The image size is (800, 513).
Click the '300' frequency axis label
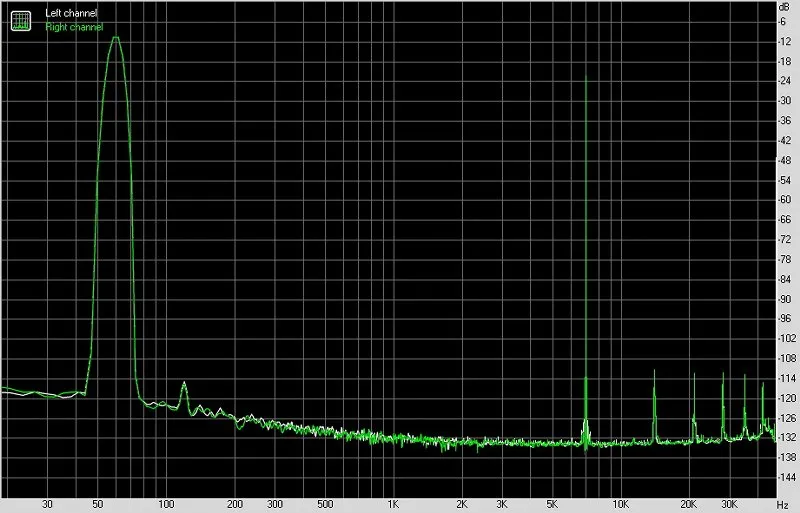[274, 504]
